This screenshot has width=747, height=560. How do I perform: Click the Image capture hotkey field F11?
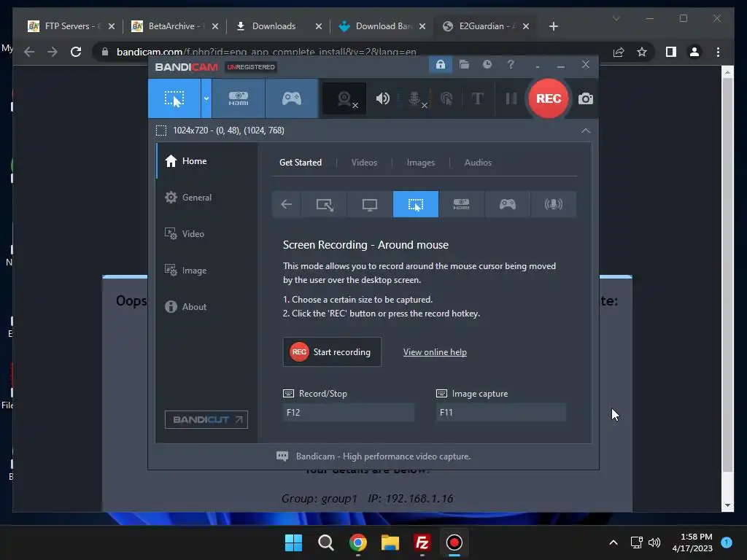[x=501, y=413]
